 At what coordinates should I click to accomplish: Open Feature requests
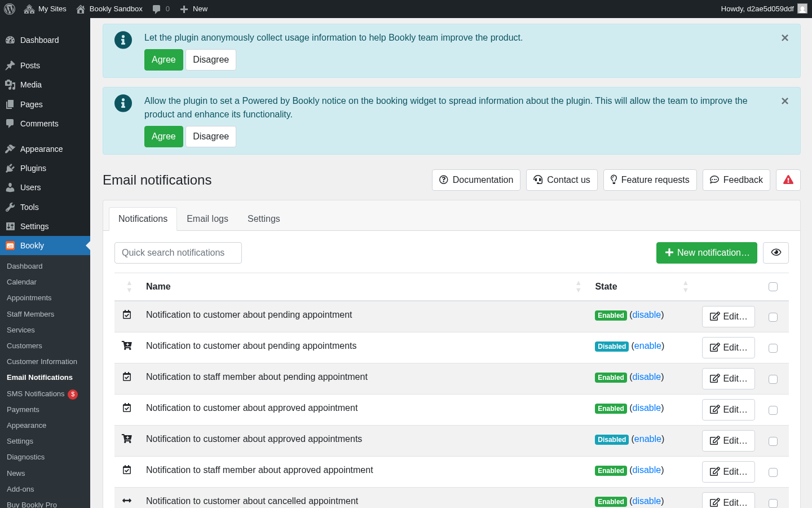click(x=650, y=180)
